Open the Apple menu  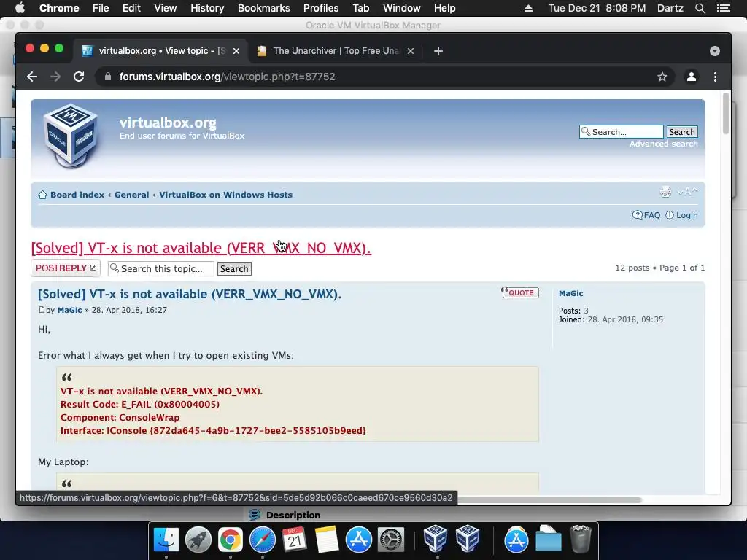pyautogui.click(x=20, y=8)
